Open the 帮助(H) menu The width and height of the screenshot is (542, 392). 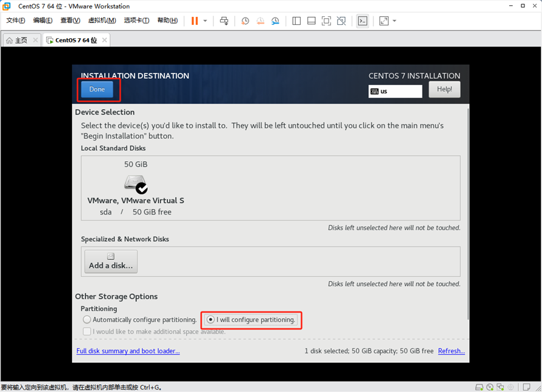(167, 21)
